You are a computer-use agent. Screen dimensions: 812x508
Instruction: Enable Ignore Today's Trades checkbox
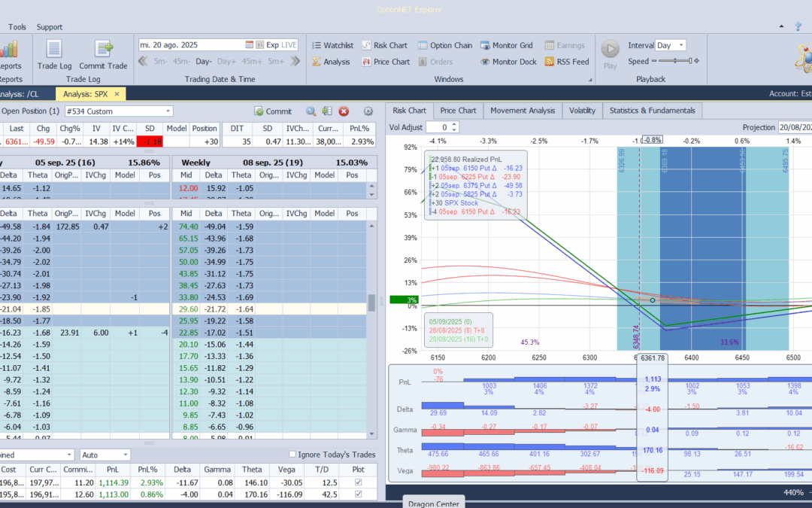pos(293,455)
